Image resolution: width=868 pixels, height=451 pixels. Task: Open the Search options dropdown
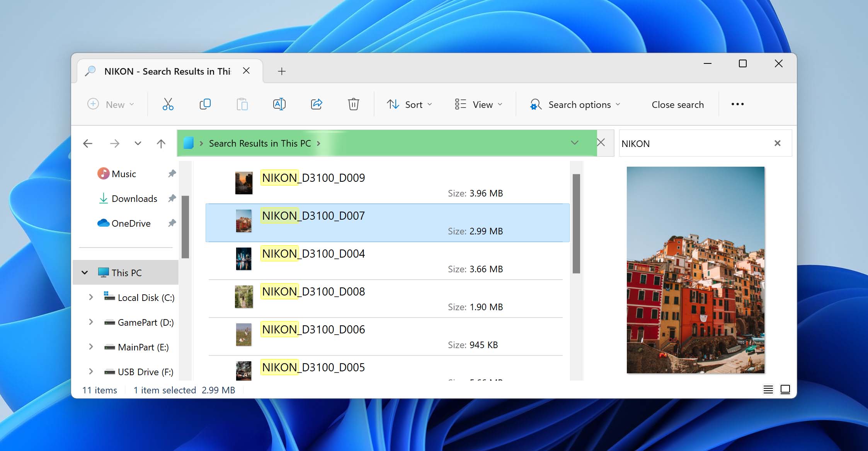tap(575, 104)
